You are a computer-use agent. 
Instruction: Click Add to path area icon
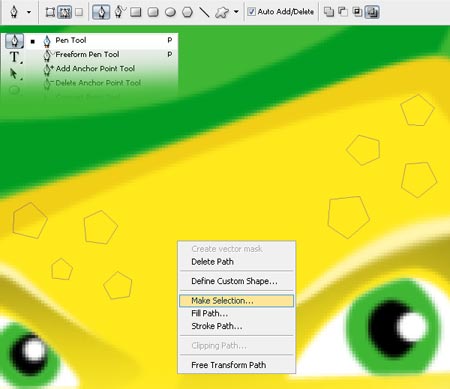pos(329,12)
